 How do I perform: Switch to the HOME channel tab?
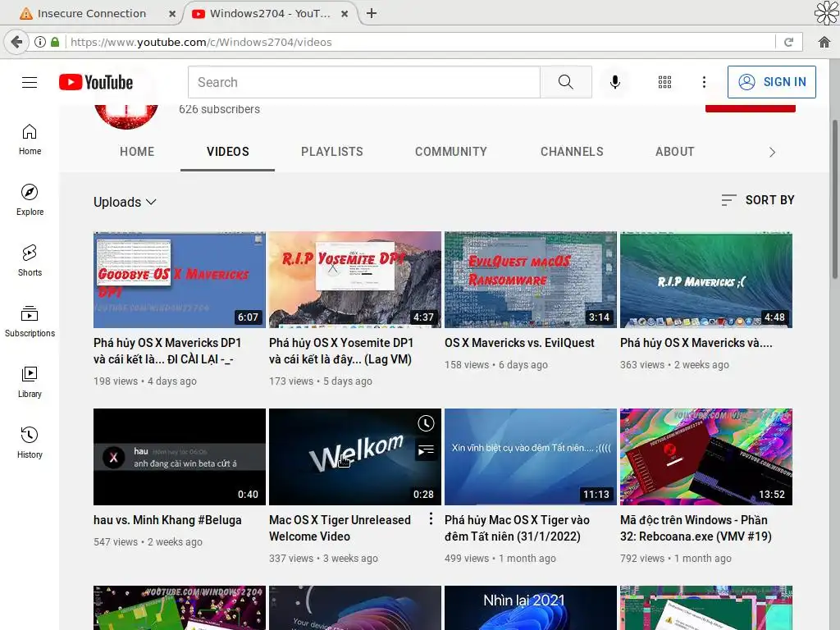[137, 152]
